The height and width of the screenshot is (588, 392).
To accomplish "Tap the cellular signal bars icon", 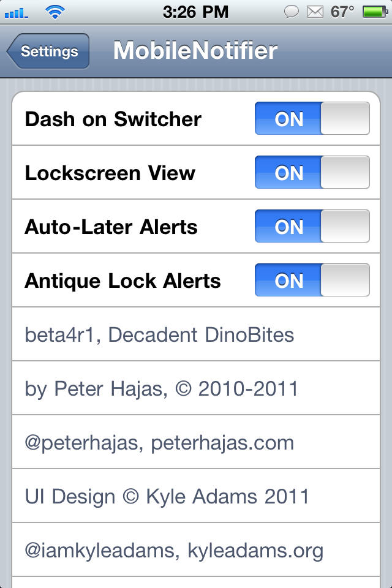I will 16,12.
